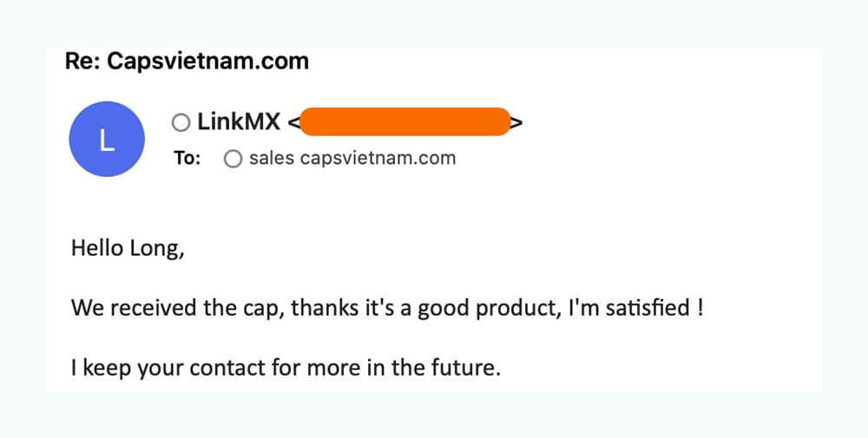Click the blue L sender avatar
Screen dimensions: 868x438
click(x=107, y=139)
